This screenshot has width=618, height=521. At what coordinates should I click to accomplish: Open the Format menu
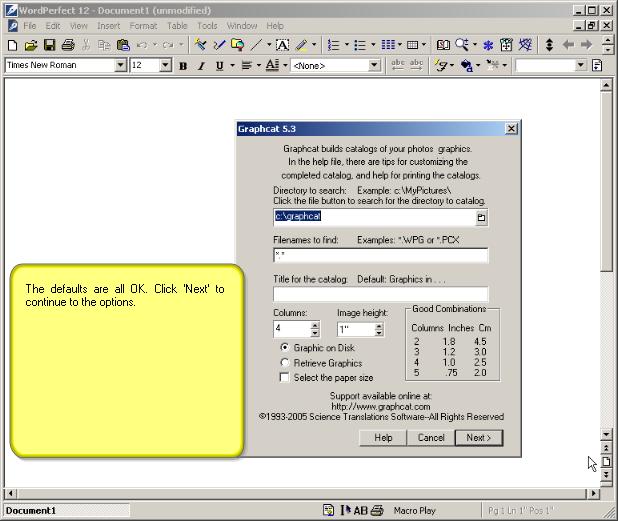(x=143, y=26)
